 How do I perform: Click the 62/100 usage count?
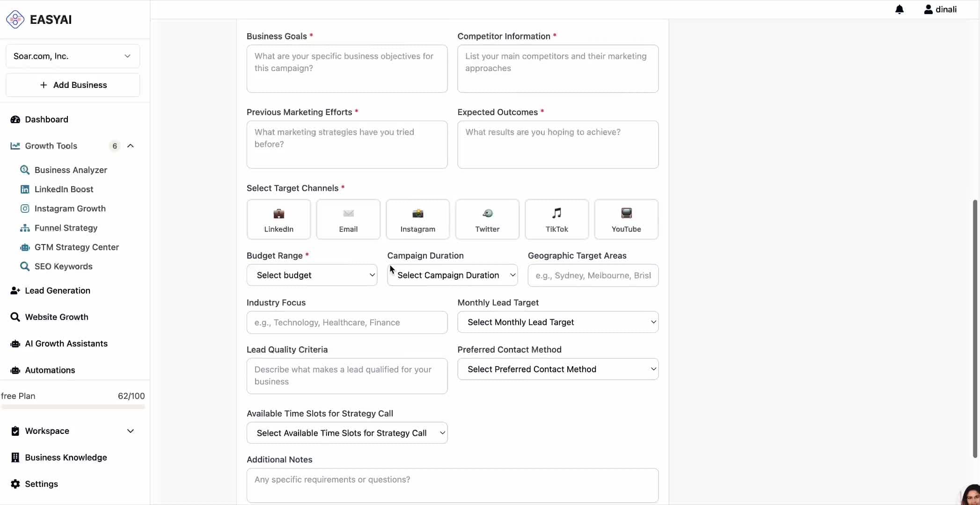coord(131,396)
